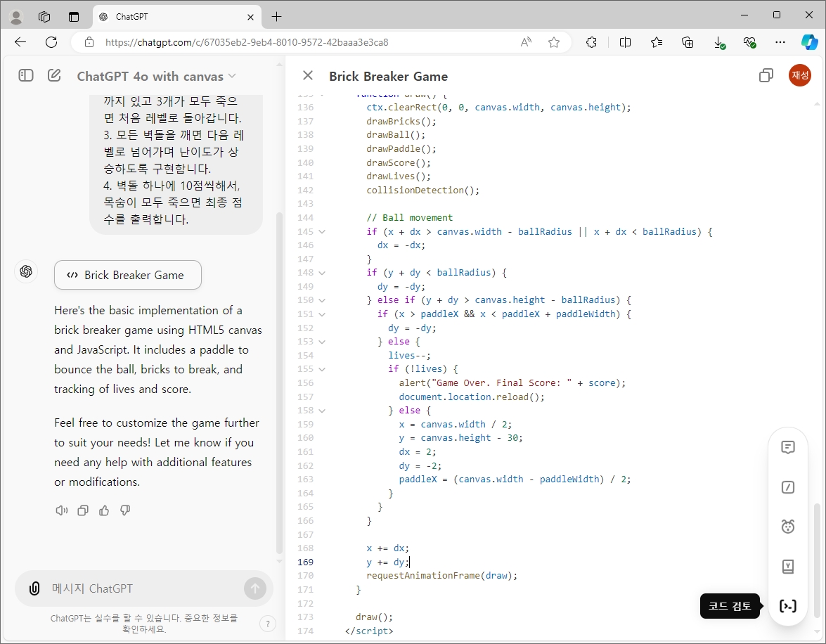Start a new chat with pencil icon
The image size is (826, 644).
tap(54, 76)
